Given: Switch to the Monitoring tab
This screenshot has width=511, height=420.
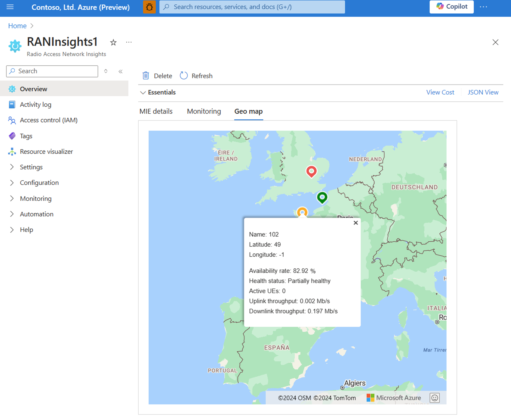Looking at the screenshot, I should coord(204,111).
